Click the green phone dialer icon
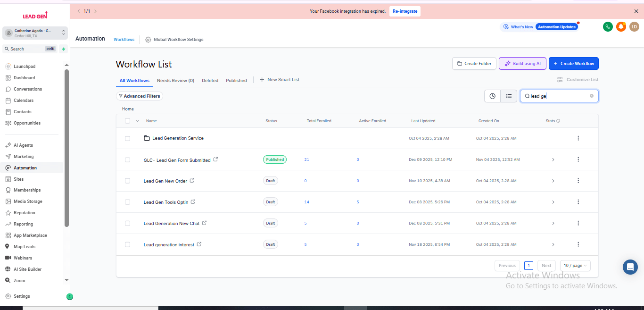 pyautogui.click(x=608, y=27)
